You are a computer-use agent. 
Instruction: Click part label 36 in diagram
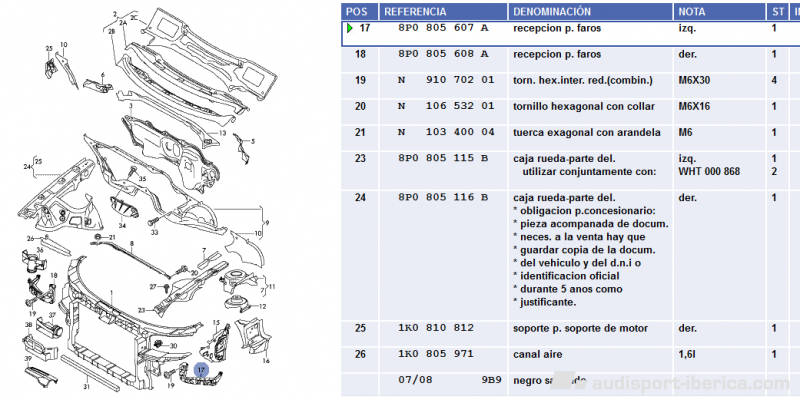[40, 249]
